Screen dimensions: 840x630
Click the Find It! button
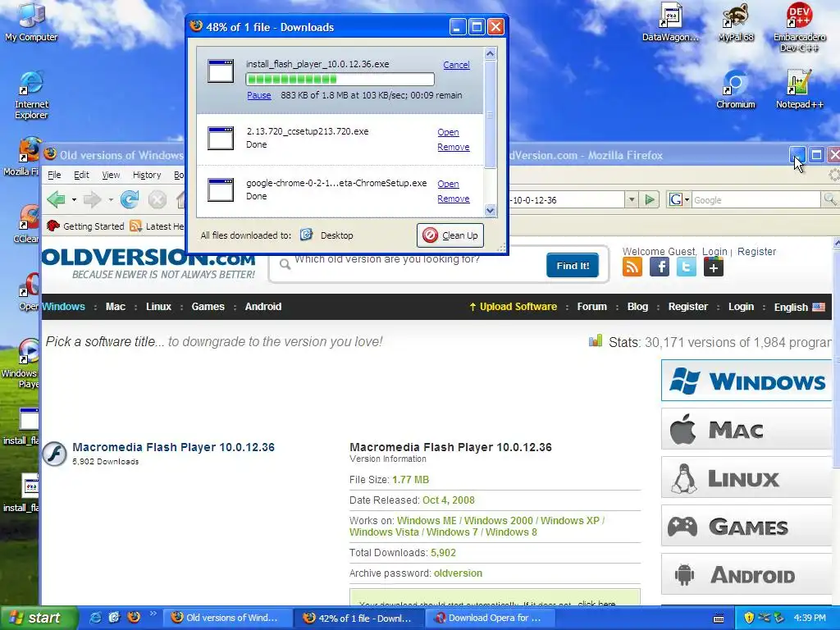[x=572, y=265]
